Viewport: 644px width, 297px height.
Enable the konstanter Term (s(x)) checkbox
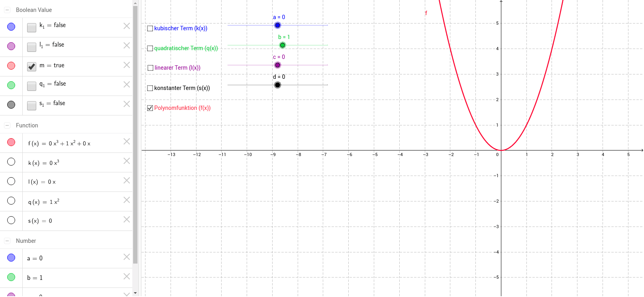tap(150, 88)
